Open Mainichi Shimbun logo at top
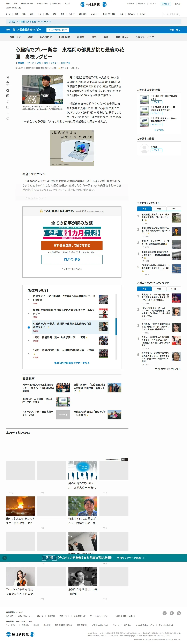 click(93, 5)
